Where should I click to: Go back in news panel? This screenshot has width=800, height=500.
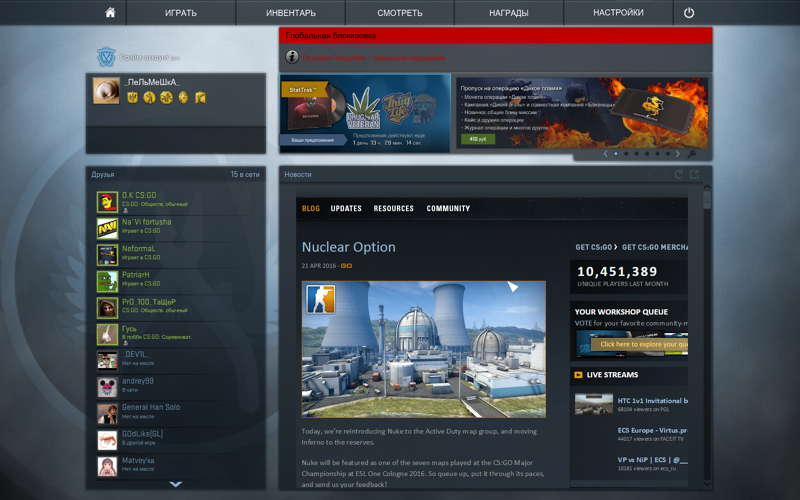[x=650, y=174]
